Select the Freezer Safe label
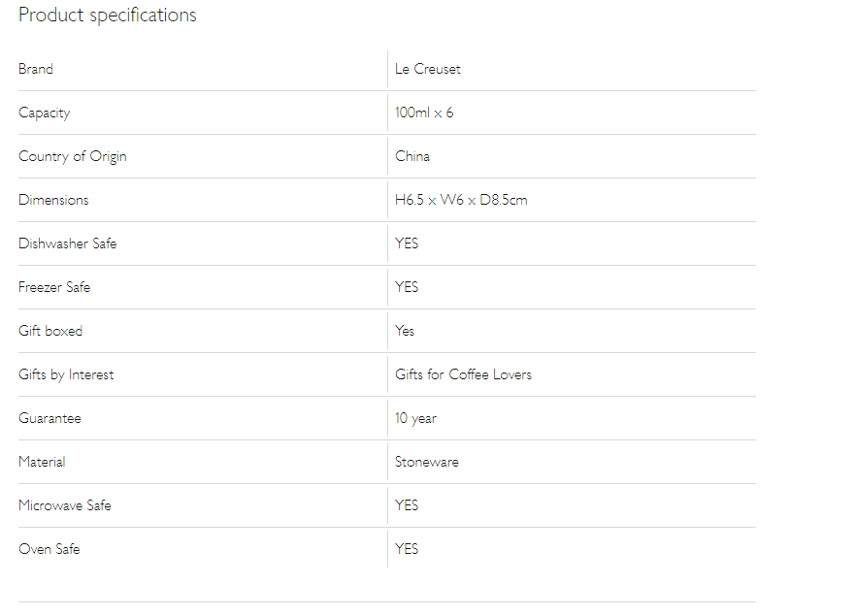The width and height of the screenshot is (856, 616). point(54,287)
